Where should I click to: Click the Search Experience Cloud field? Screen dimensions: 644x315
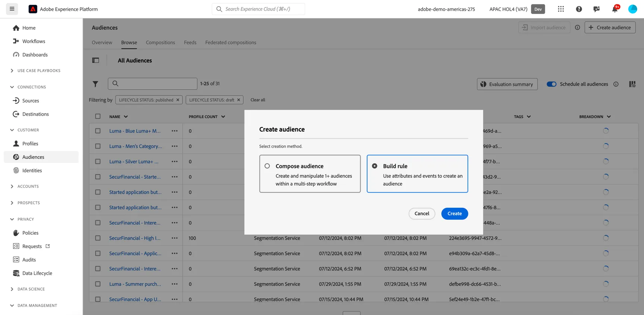258,9
